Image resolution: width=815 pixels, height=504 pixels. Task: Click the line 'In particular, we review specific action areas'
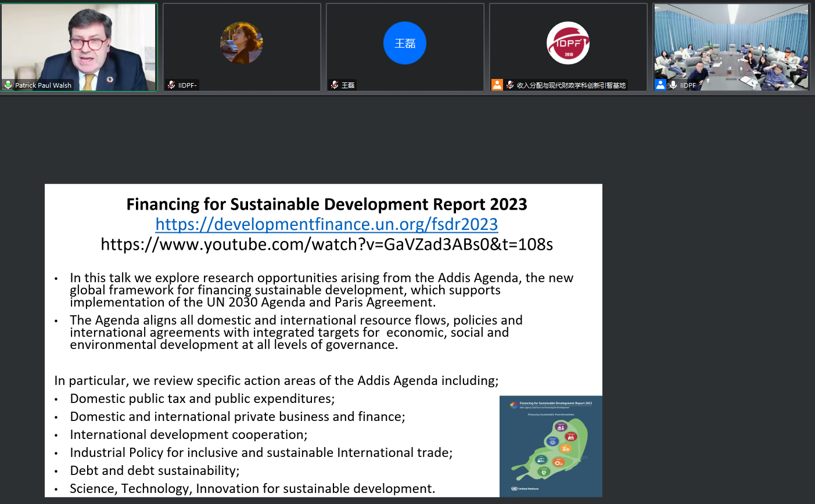[x=277, y=381]
